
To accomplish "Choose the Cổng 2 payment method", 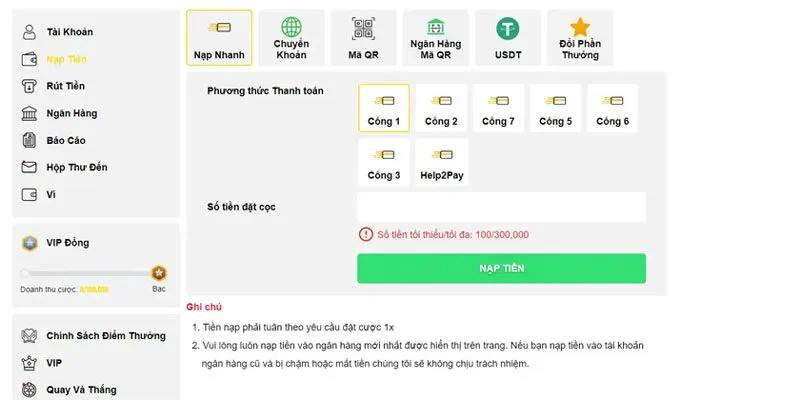I will pos(441,108).
